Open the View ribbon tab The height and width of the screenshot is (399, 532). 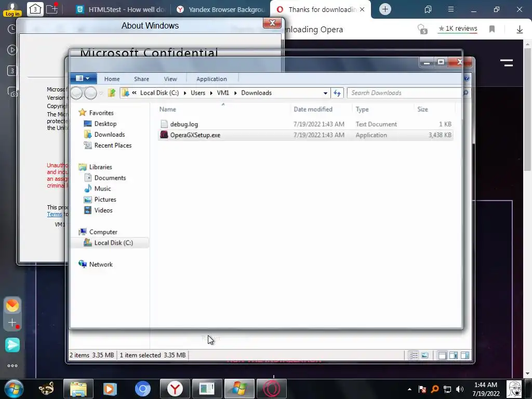(170, 79)
